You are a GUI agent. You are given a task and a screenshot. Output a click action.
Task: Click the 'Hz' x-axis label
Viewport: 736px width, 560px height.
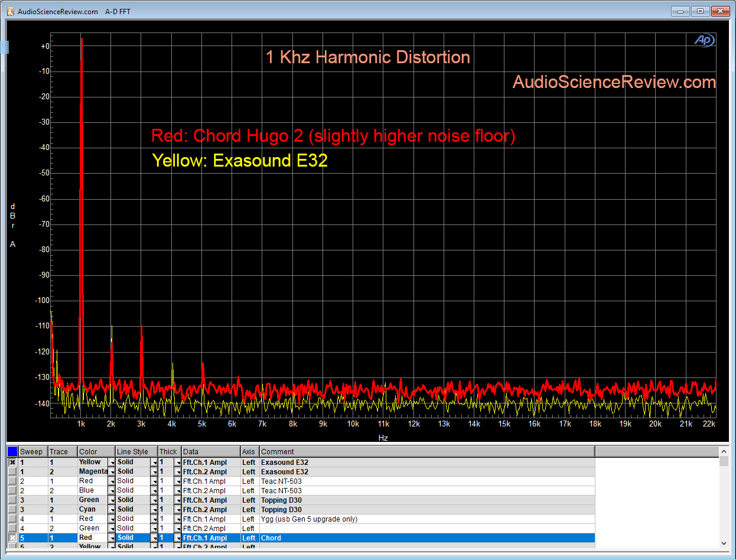coord(383,438)
